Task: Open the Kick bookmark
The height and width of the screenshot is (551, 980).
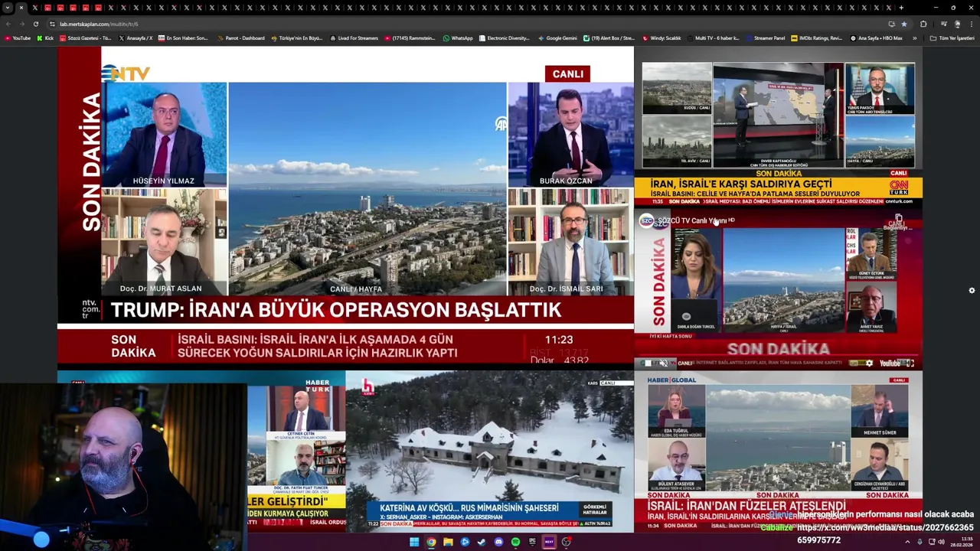Action: point(45,37)
